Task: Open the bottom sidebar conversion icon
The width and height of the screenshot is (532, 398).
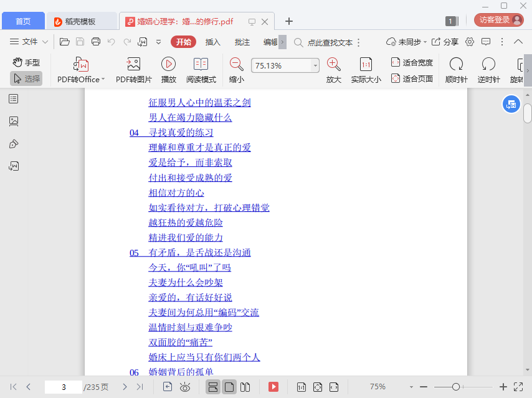Action: 14,166
